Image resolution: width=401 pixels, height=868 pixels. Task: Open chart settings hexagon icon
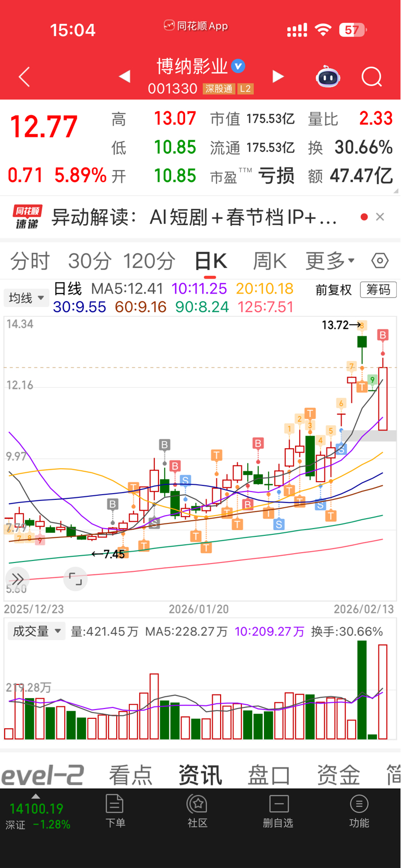click(x=380, y=260)
